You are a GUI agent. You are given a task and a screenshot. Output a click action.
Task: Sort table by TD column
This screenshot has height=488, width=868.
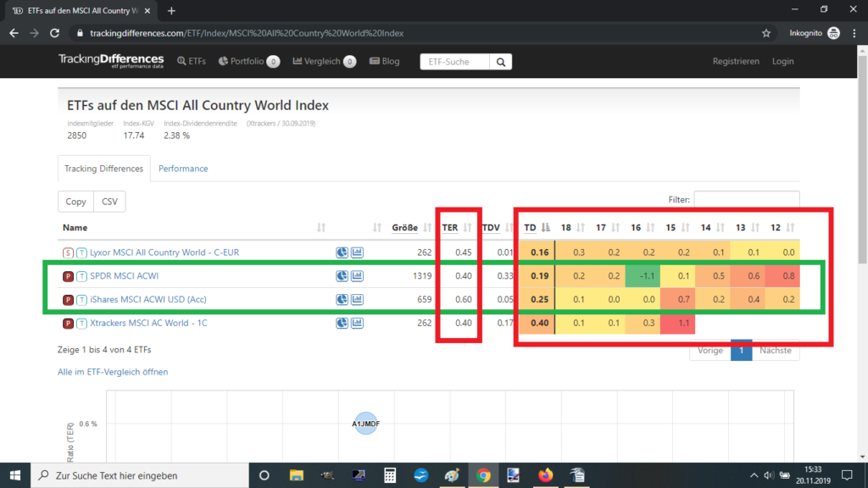[x=537, y=227]
